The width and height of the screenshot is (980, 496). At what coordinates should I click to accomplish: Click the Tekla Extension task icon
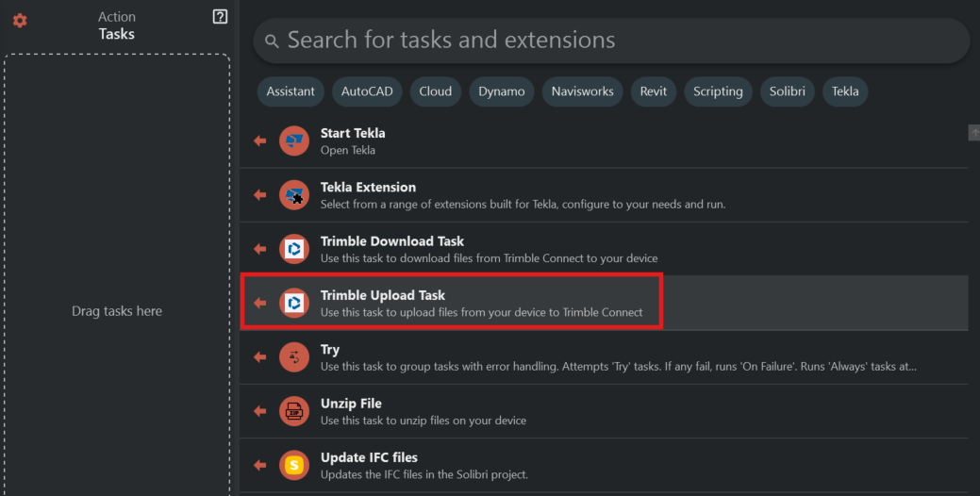pos(294,195)
